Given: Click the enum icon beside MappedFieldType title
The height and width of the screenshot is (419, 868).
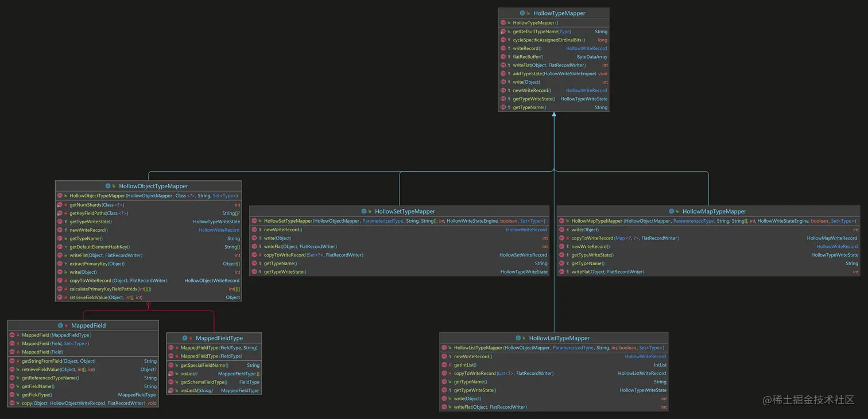Looking at the screenshot, I should [x=184, y=337].
